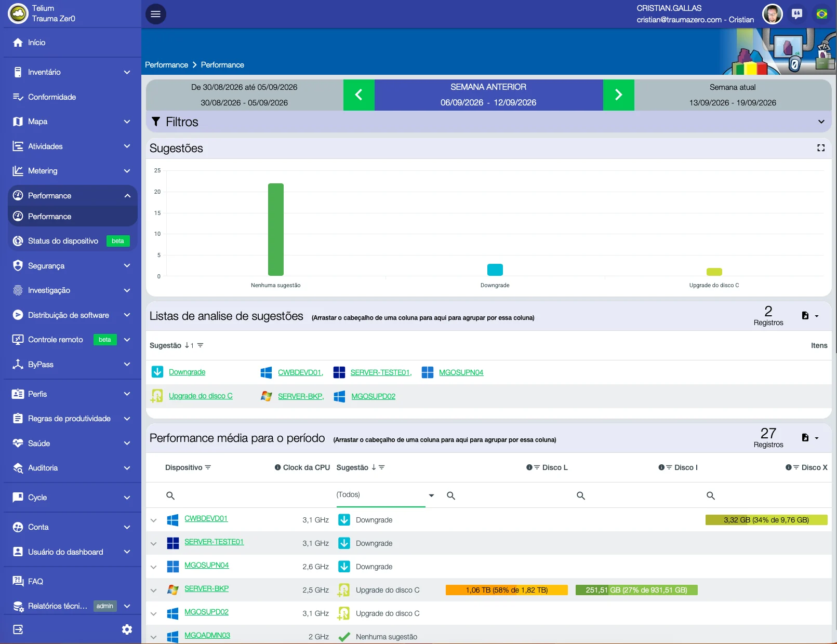Open the user profile avatar
The width and height of the screenshot is (837, 644).
click(x=772, y=14)
